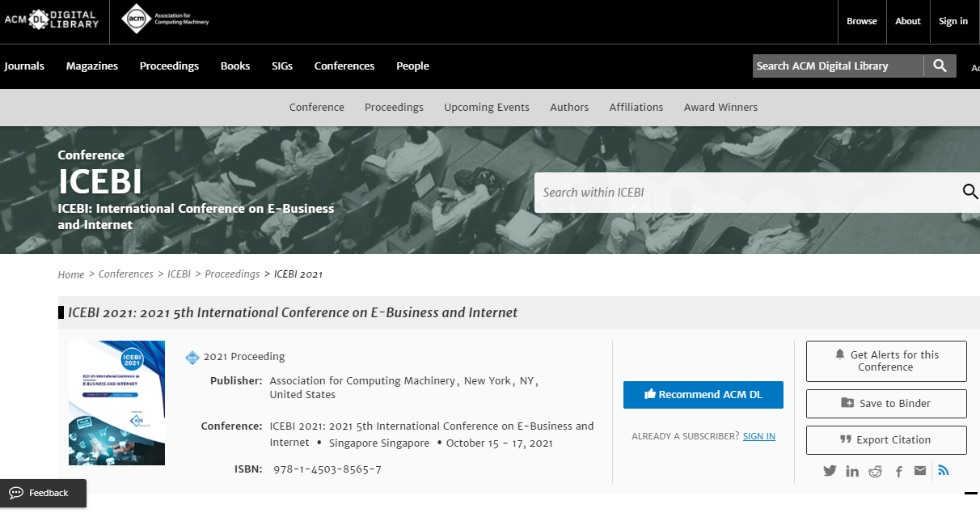
Task: Open the SIGs navigation item
Action: 282,66
